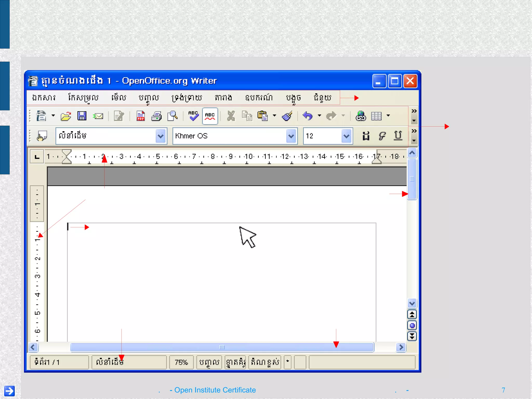Screen dimensions: 532x399
Task: Click the Undo arrow icon
Action: (308, 116)
